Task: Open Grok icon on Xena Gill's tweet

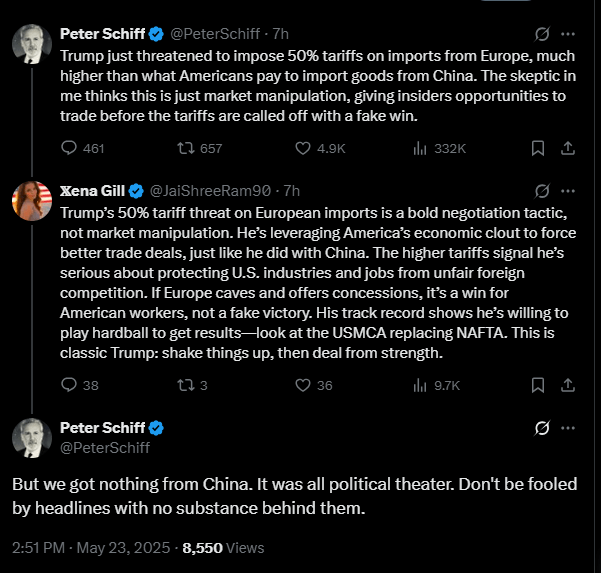Action: [x=543, y=190]
